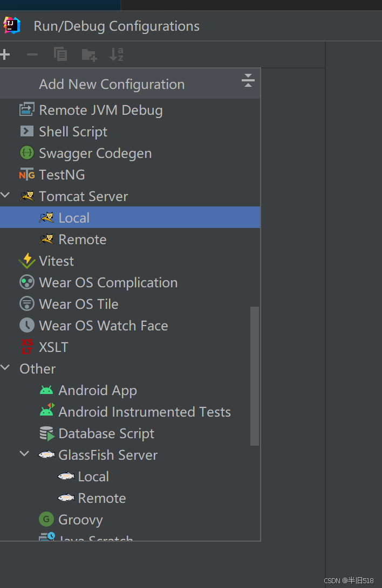
Task: Click the Remote JVM Debug icon
Action: click(26, 109)
